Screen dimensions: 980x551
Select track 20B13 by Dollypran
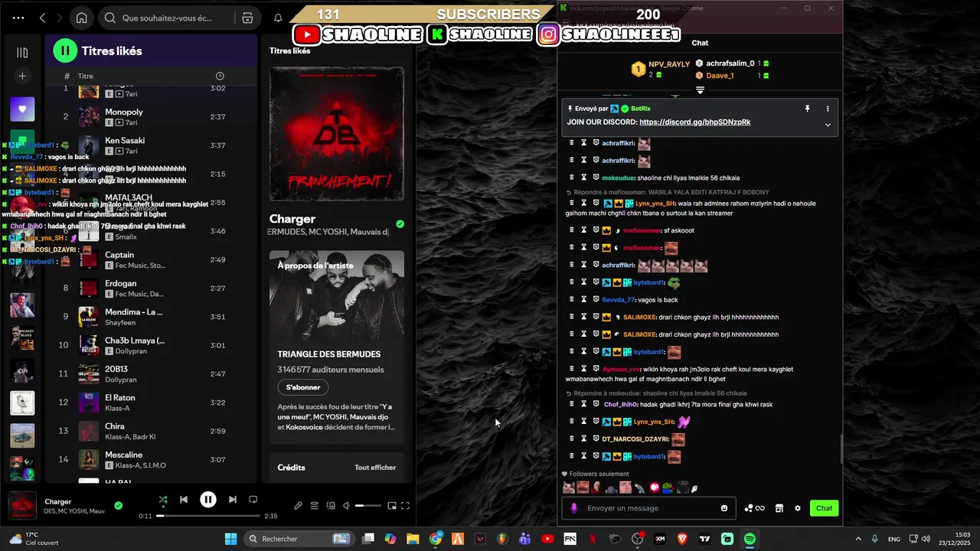point(153,373)
